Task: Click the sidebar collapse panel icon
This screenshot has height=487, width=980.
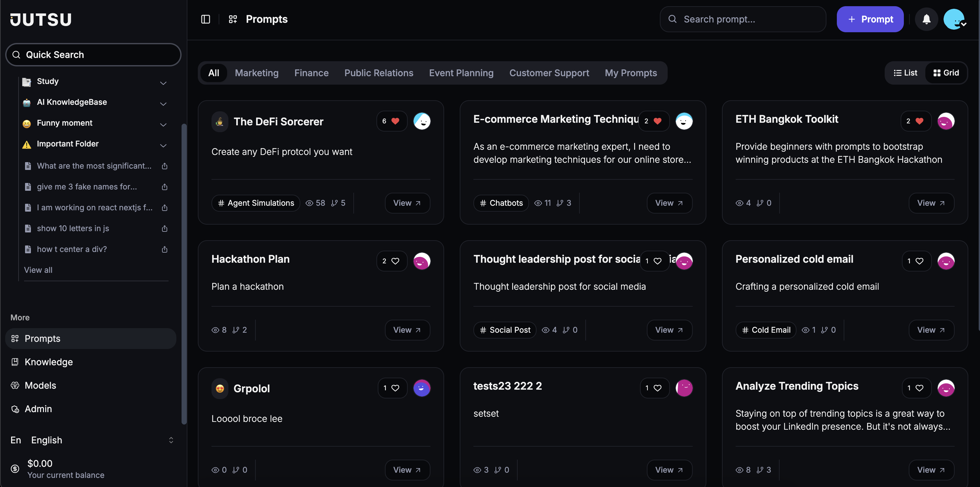Action: pos(205,19)
